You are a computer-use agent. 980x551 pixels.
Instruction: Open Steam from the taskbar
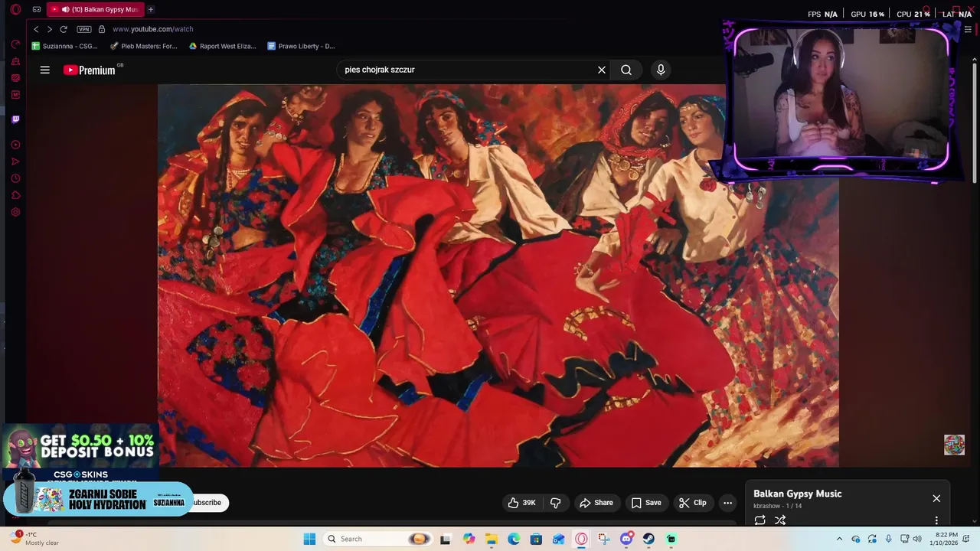click(x=649, y=539)
